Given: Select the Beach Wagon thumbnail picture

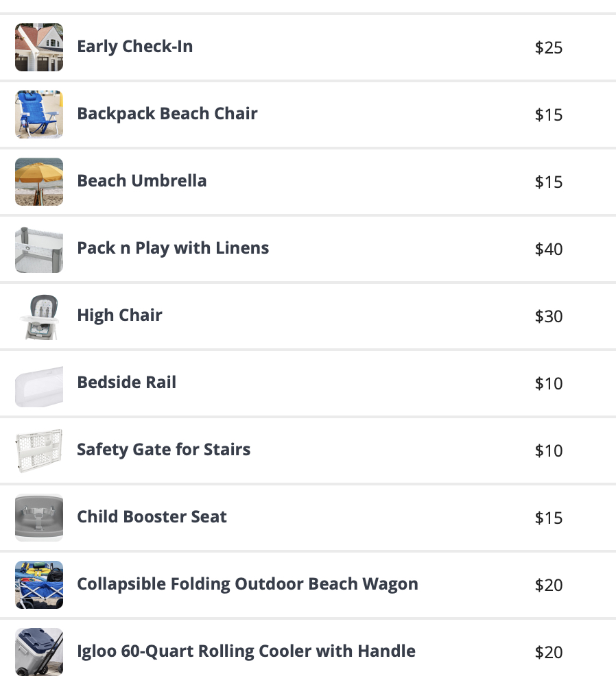Looking at the screenshot, I should [x=39, y=585].
